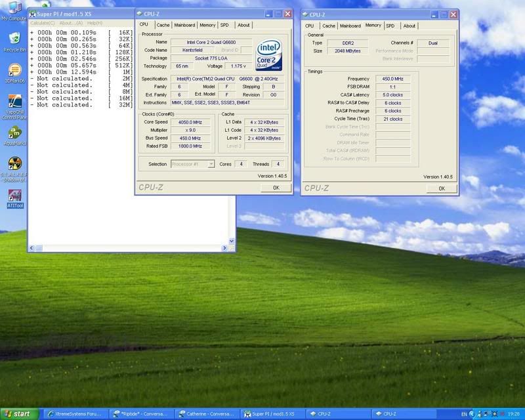525x420 pixels.
Task: Open Cache tab in right CPU-Z window
Action: click(329, 26)
